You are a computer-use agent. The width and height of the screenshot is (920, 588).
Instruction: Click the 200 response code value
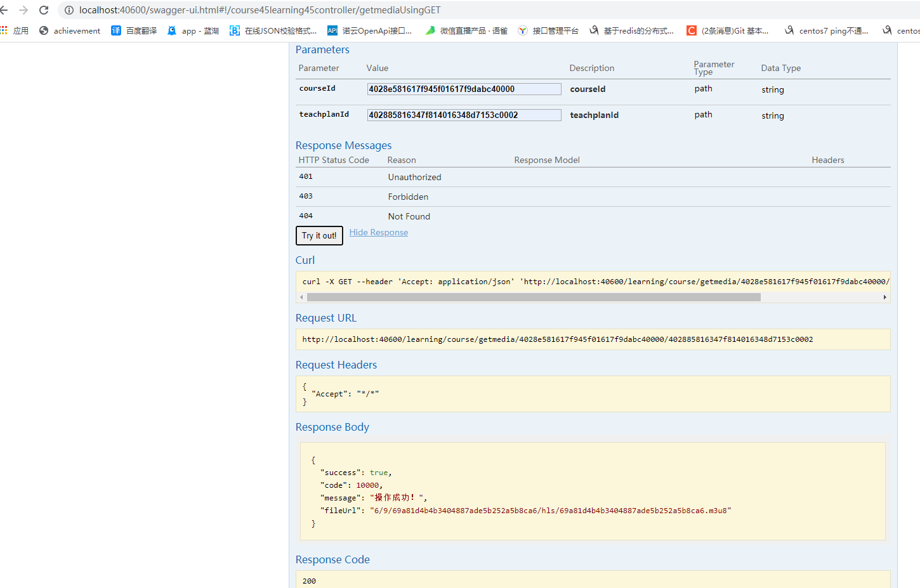coord(309,581)
